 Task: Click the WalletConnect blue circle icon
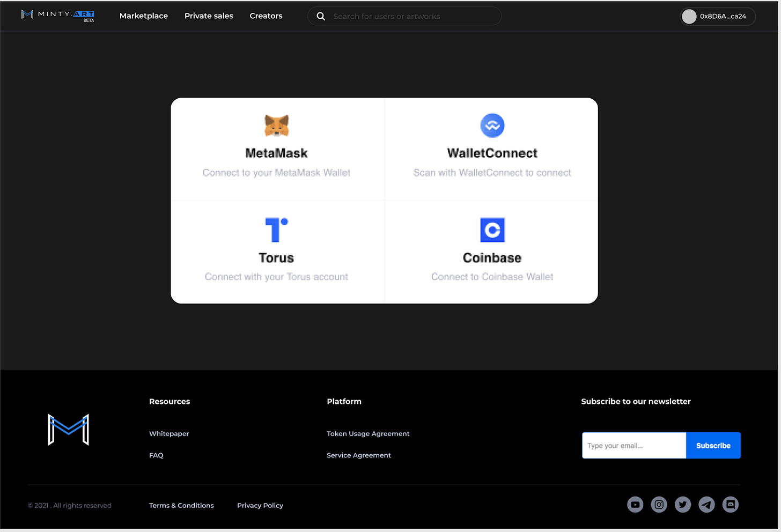point(492,125)
